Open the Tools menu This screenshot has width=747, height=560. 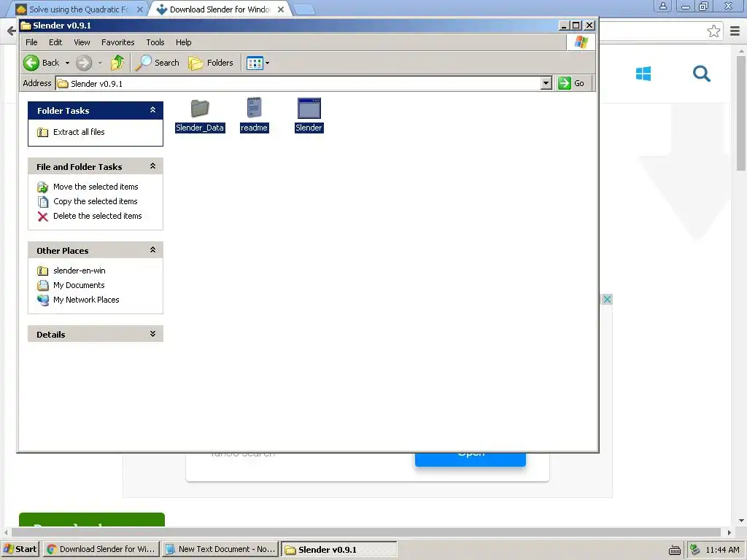pyautogui.click(x=155, y=42)
